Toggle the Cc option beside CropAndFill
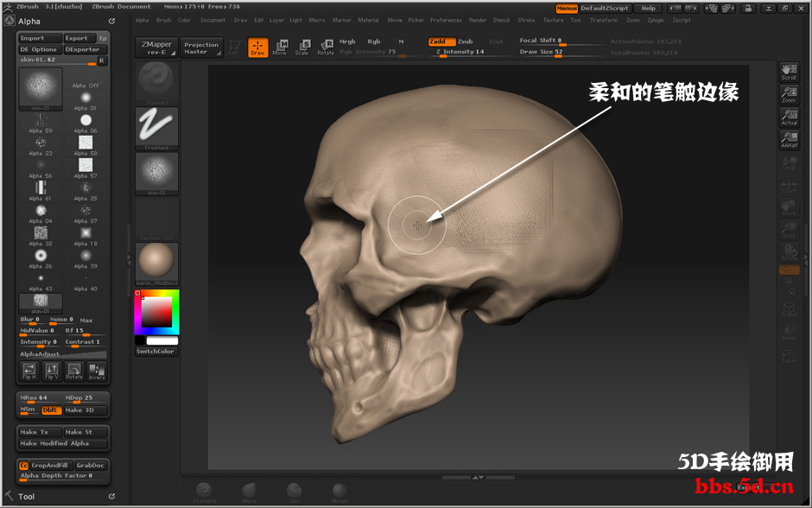 tap(24, 466)
